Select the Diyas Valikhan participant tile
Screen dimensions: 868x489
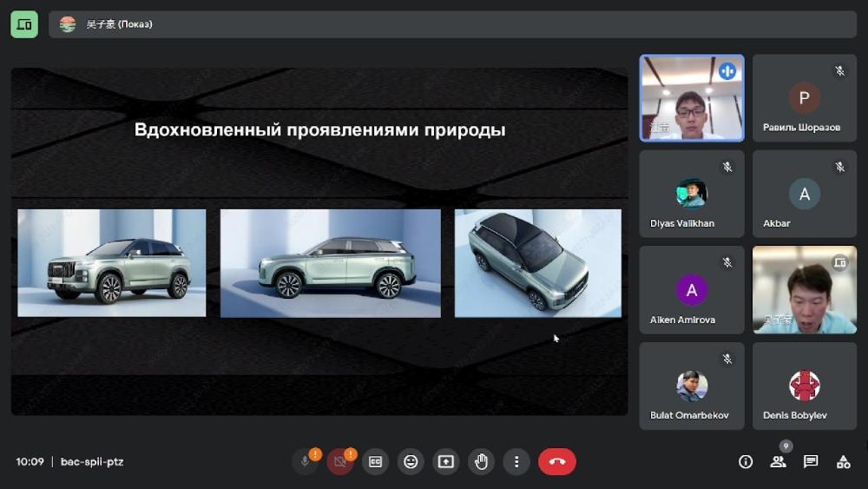pos(692,194)
